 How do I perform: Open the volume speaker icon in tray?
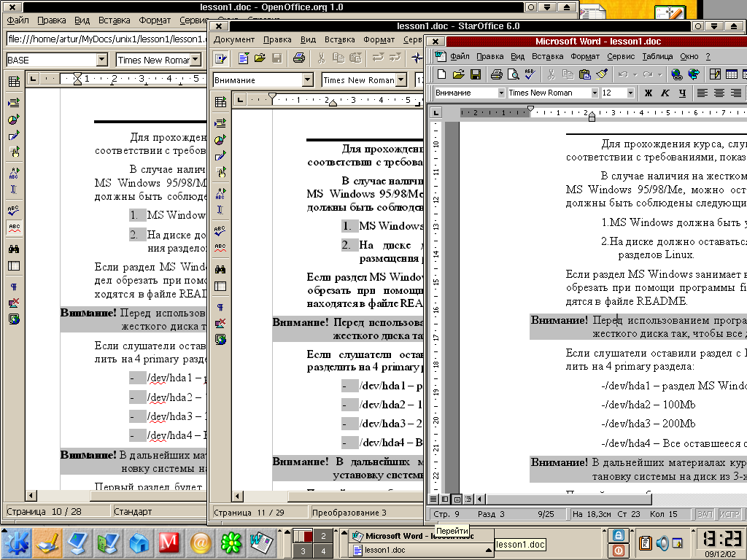click(662, 542)
